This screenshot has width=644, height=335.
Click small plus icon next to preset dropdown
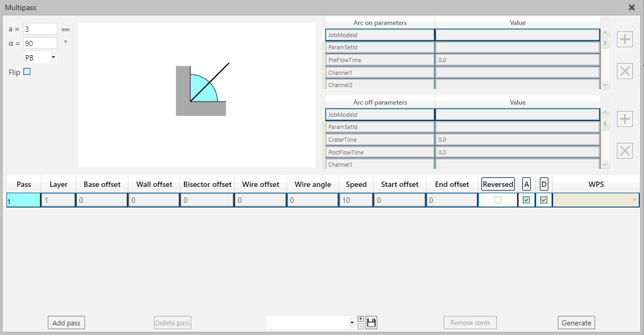[x=361, y=319]
